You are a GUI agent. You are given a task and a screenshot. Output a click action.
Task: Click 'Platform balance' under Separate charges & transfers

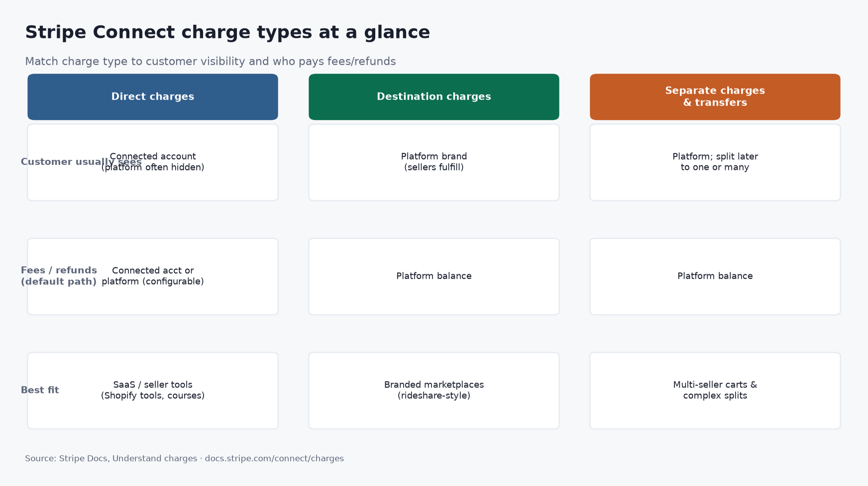point(715,276)
